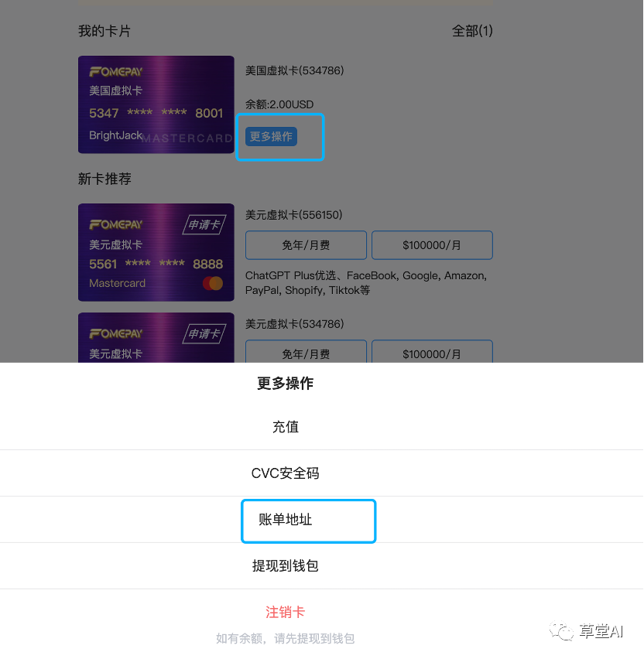
Task: Click the 5561 **** 8888 card thumbnail
Action: (156, 252)
